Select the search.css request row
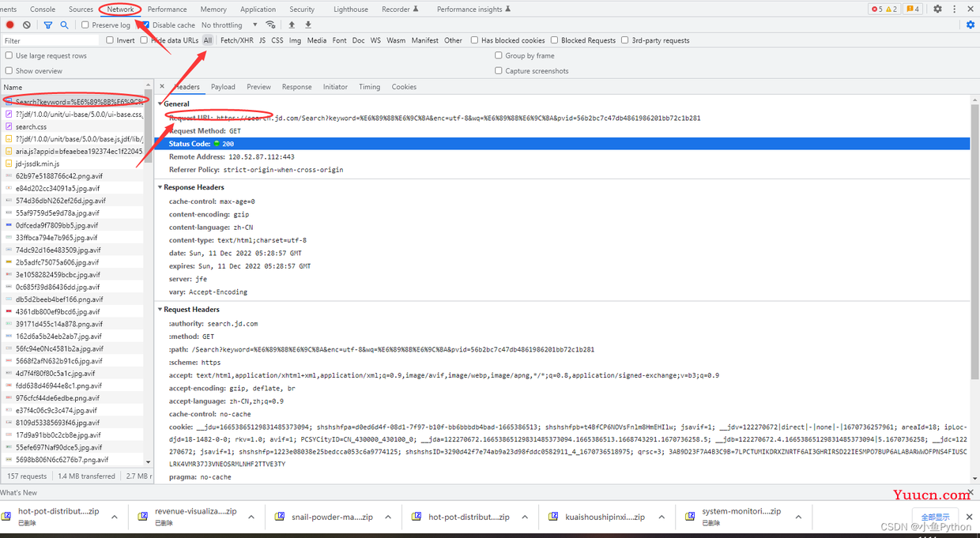 tap(73, 126)
